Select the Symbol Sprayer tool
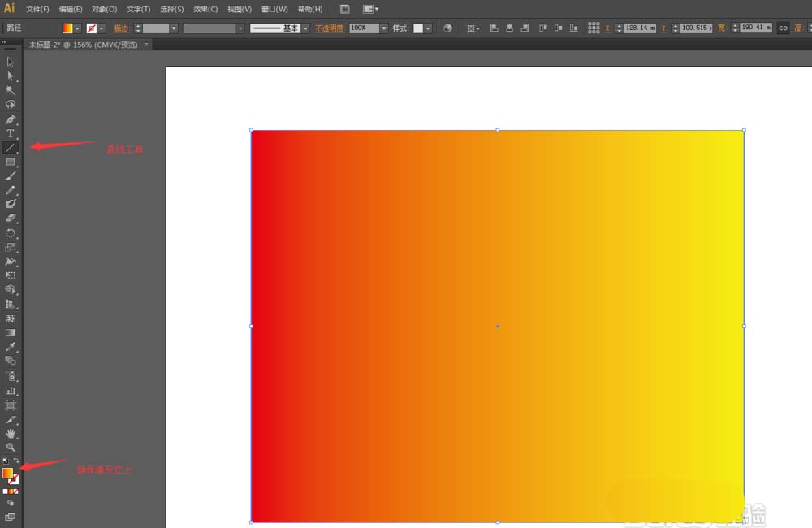Viewport: 812px width, 528px height. click(11, 376)
